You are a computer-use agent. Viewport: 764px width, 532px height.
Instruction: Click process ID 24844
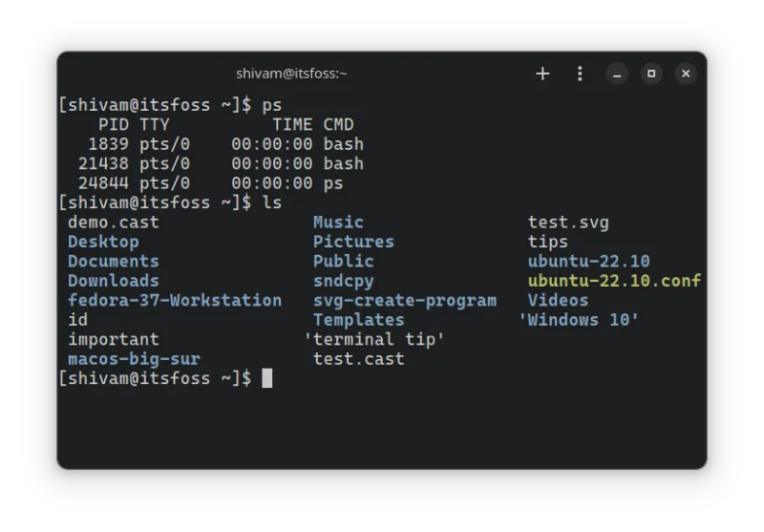[103, 183]
